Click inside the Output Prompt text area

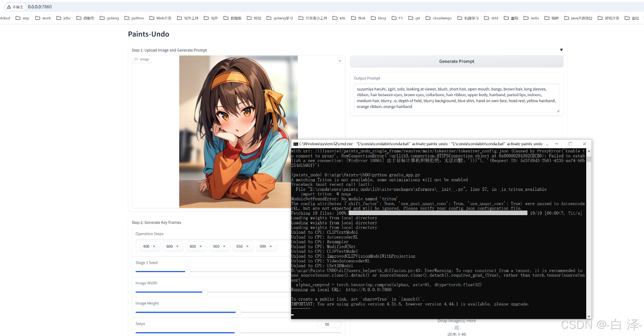click(x=457, y=98)
